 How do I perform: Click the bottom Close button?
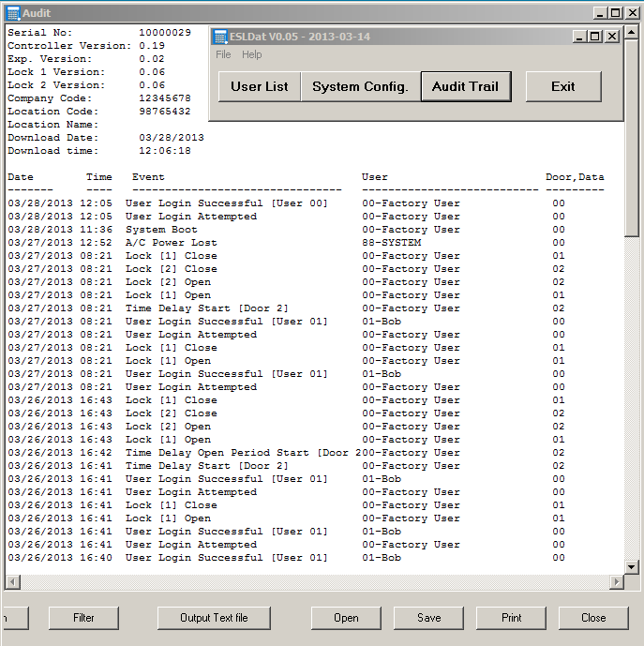pos(592,618)
